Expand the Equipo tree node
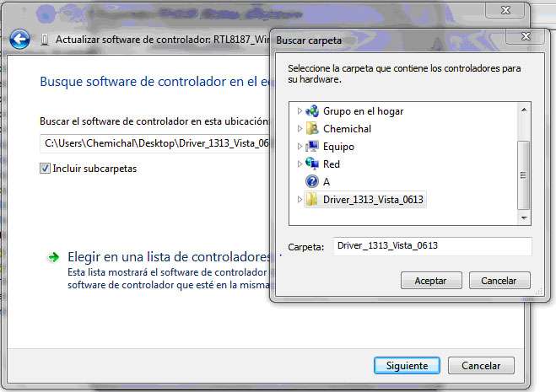 click(x=300, y=146)
